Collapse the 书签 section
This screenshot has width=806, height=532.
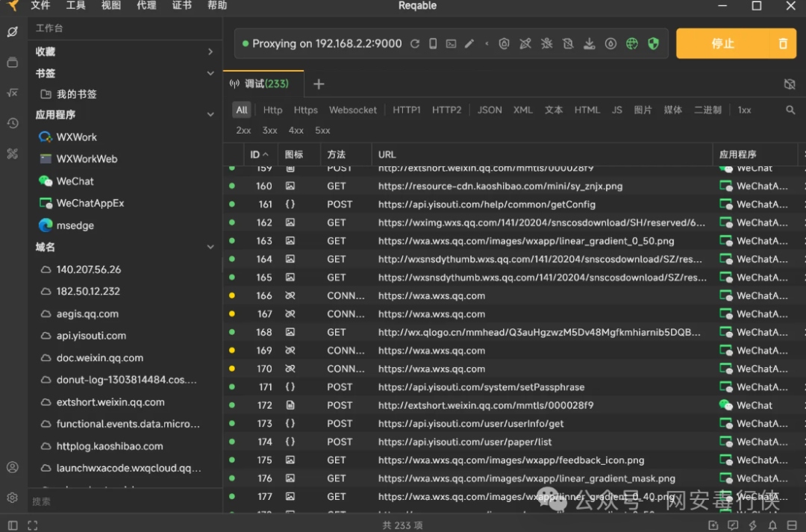(210, 74)
